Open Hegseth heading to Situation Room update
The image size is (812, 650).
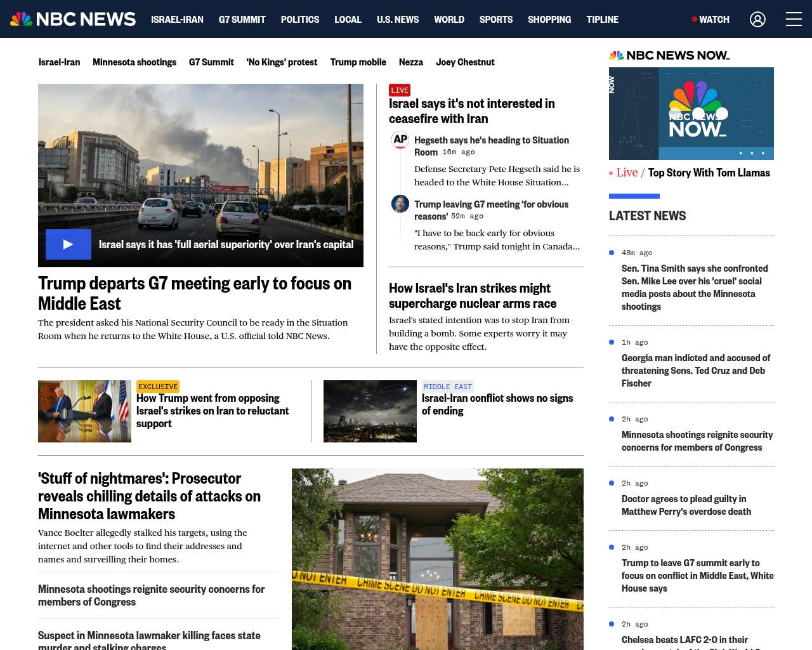492,146
